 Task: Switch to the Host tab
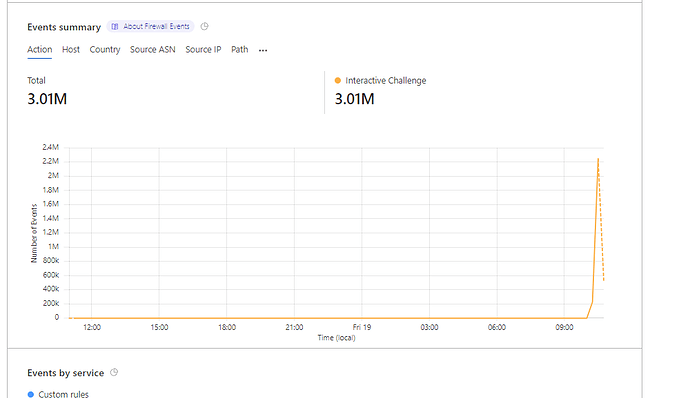point(71,49)
